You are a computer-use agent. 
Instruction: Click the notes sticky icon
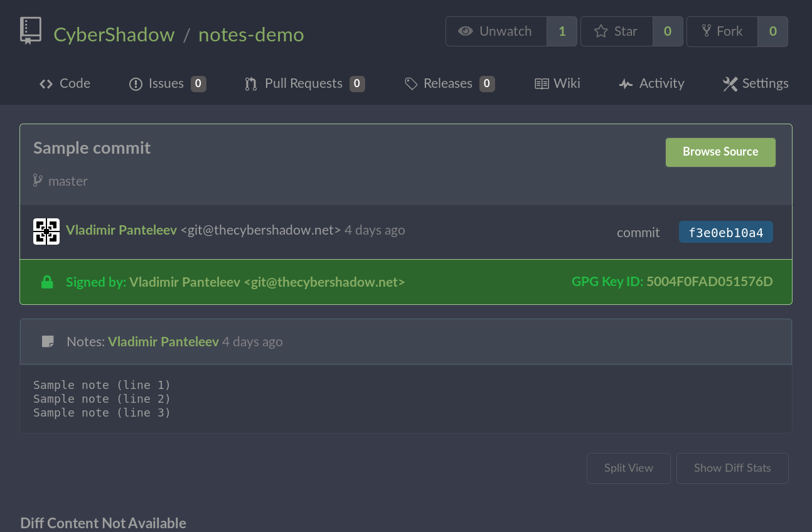click(x=47, y=342)
